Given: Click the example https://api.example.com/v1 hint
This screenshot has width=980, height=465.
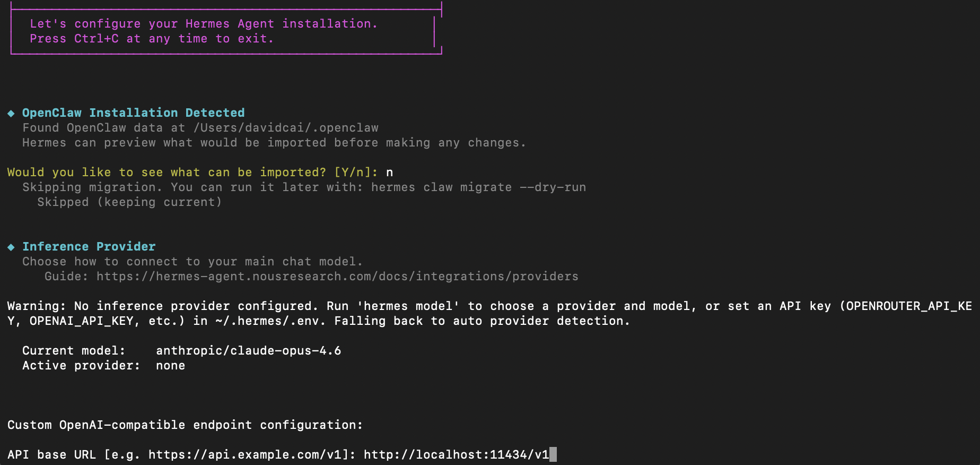Looking at the screenshot, I should [x=244, y=455].
